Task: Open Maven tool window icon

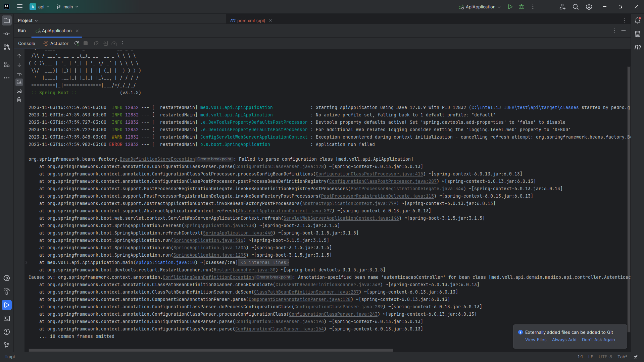Action: click(x=638, y=47)
